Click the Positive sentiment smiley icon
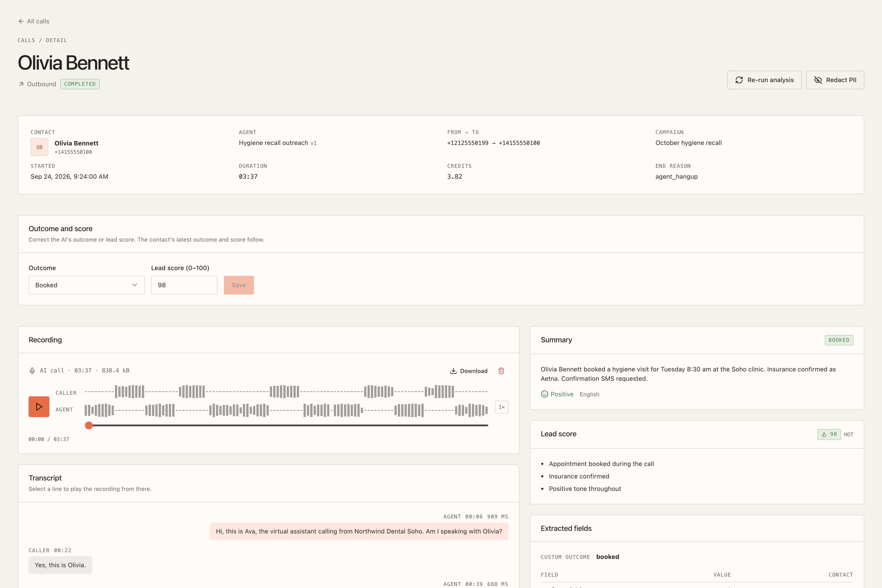This screenshot has height=588, width=882. pyautogui.click(x=545, y=394)
